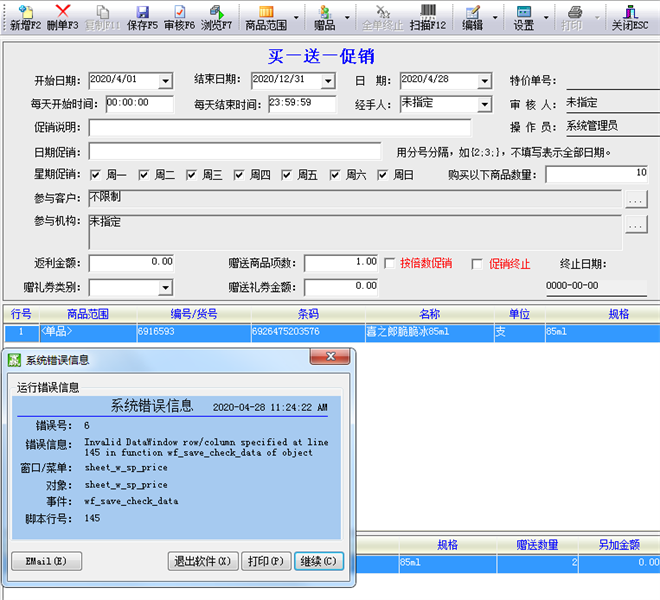660x600 pixels.
Task: Click the 返利金额 input field
Action: tap(131, 263)
